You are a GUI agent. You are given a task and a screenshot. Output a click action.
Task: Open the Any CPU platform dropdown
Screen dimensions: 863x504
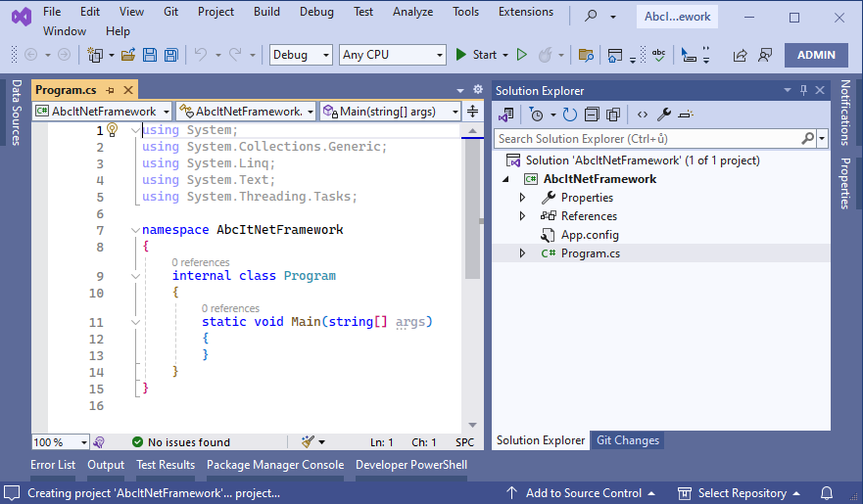point(392,55)
